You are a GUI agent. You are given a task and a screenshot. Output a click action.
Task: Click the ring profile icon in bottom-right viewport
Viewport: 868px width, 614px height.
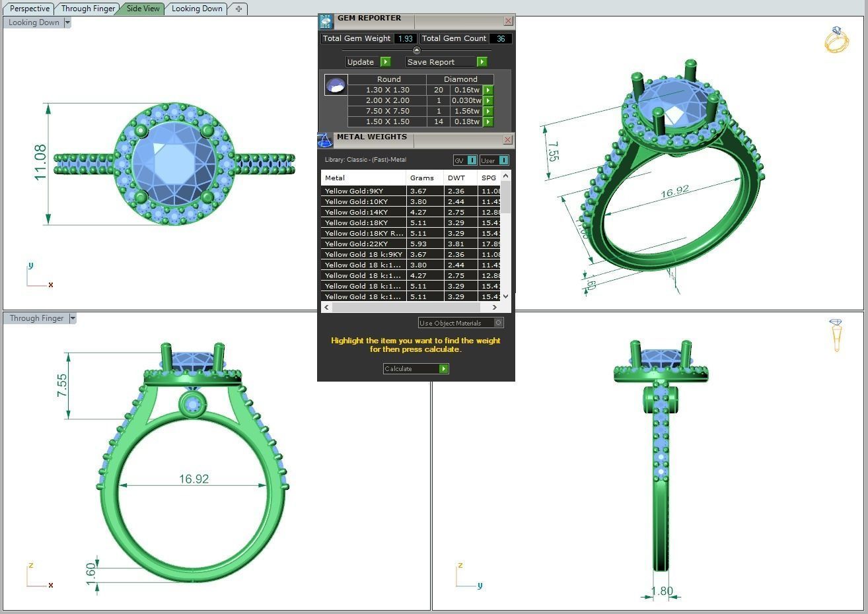pyautogui.click(x=835, y=335)
